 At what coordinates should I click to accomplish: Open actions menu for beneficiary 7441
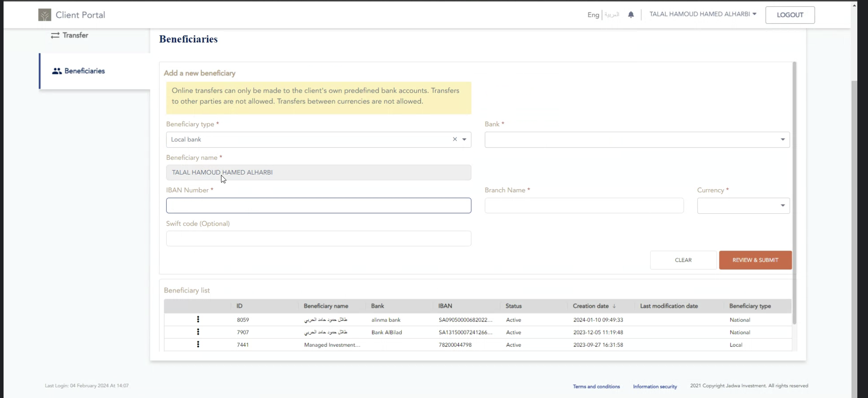(x=198, y=344)
